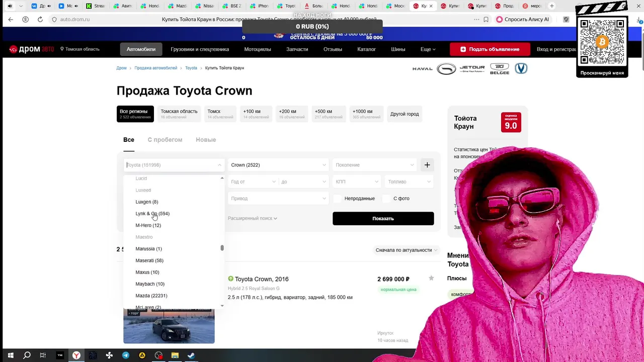Screen dimensions: 644x362
Task: Click Подать объявление button
Action: coord(491,49)
